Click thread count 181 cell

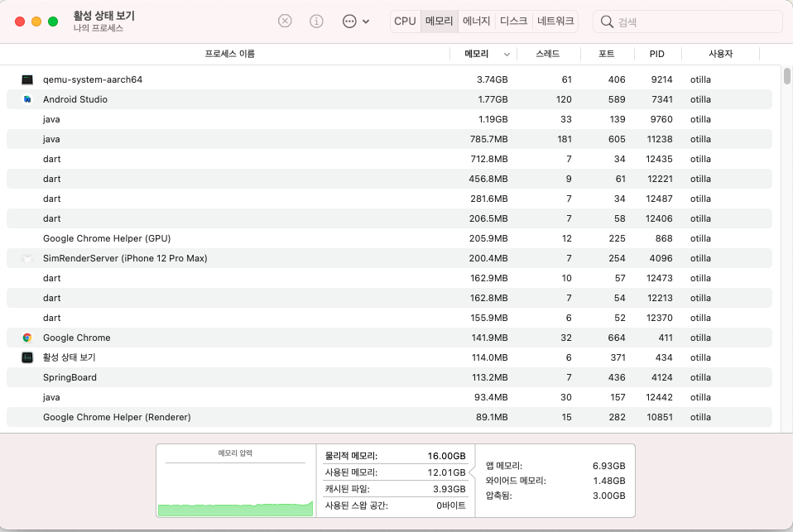coord(564,139)
